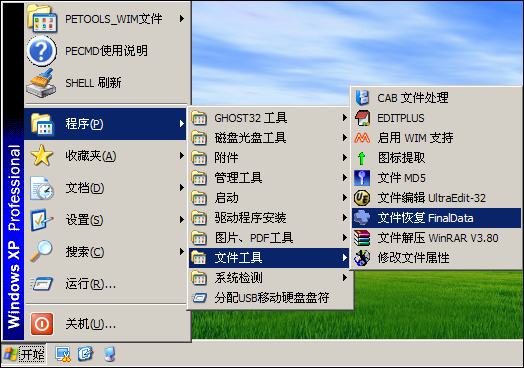Choose 关机(U)... to shut down
The image size is (524, 368).
coord(105,324)
